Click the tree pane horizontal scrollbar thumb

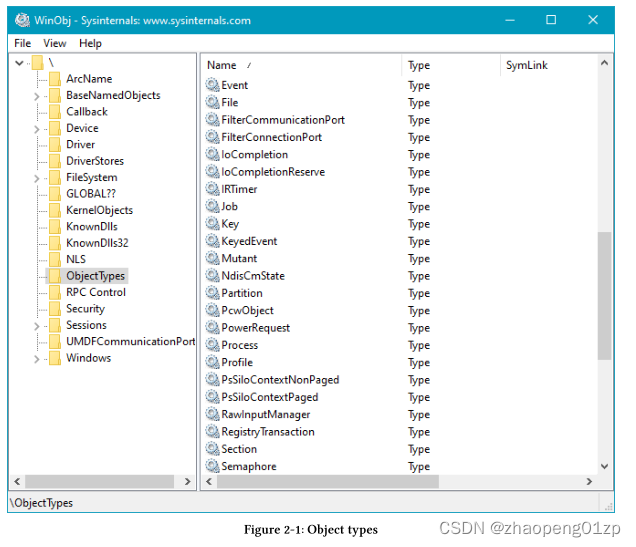point(100,481)
